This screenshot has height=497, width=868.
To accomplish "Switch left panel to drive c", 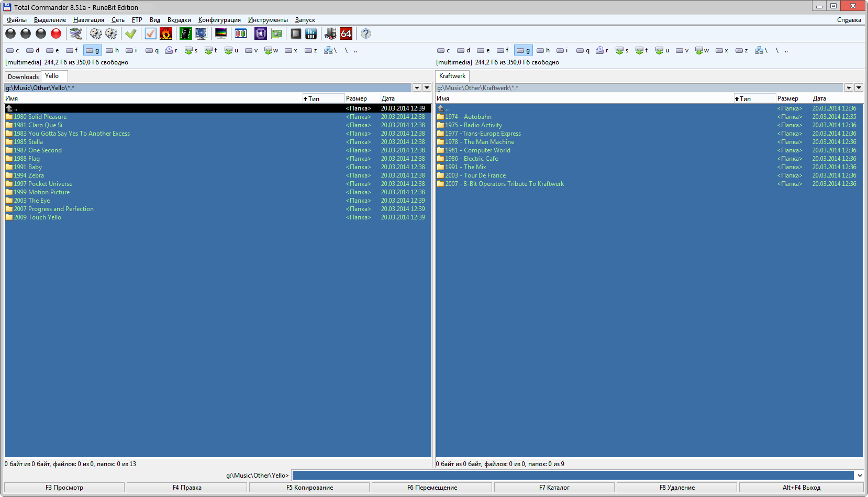I will click(13, 50).
